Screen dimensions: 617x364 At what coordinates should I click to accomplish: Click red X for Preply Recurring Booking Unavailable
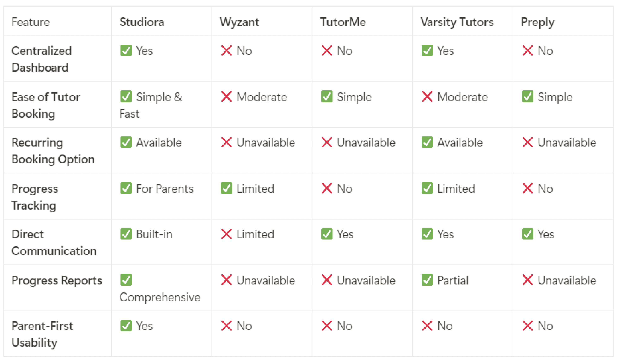(528, 142)
